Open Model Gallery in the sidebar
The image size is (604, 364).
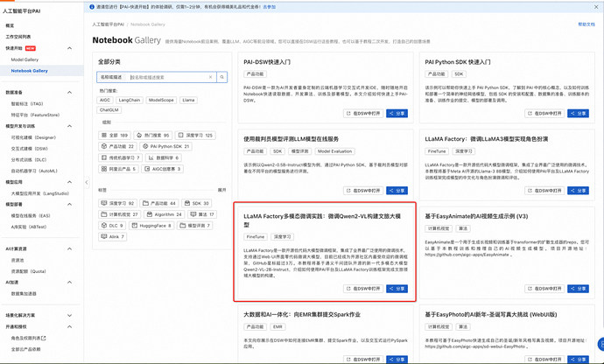click(x=25, y=59)
